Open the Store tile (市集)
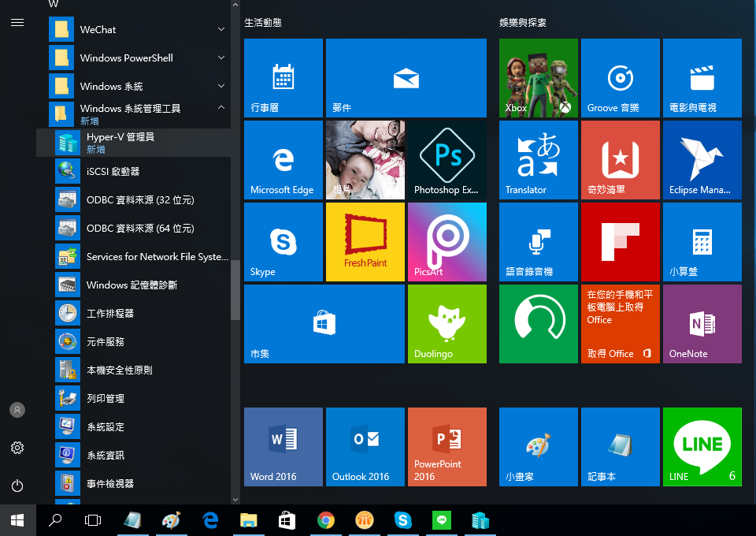The image size is (756, 536). coord(324,324)
